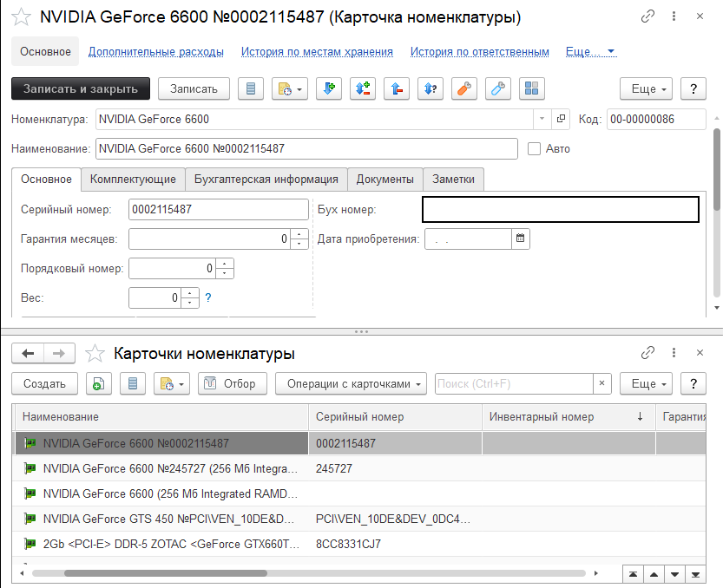Open the История по местам хранения link
This screenshot has width=723, height=588.
317,52
